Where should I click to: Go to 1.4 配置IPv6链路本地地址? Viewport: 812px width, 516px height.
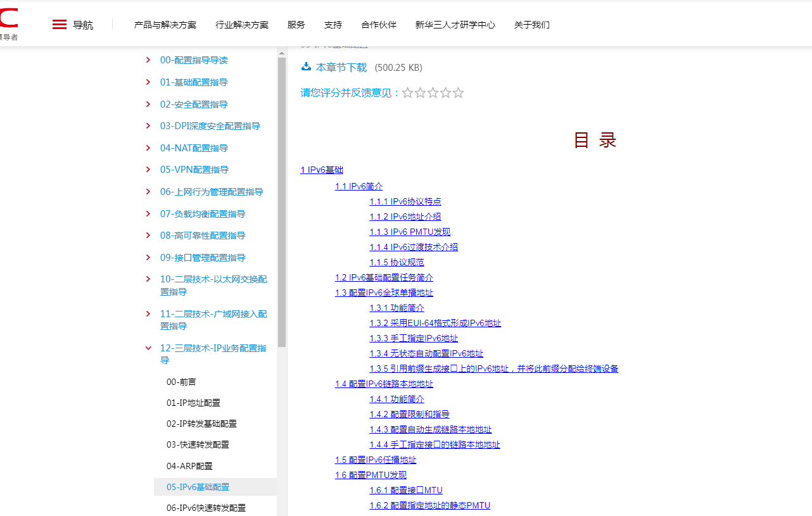[x=384, y=384]
